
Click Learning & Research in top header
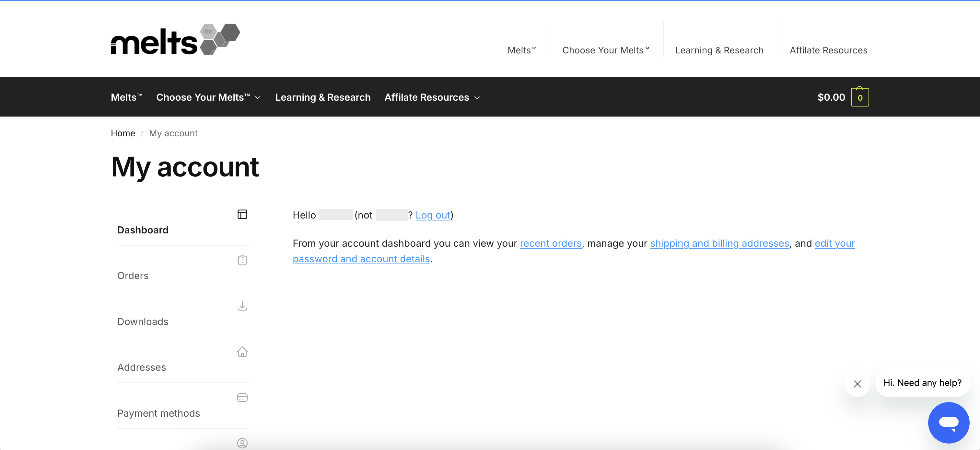point(719,50)
